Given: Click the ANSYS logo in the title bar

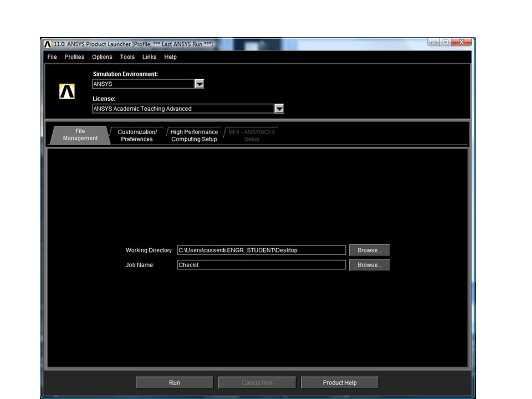Looking at the screenshot, I should [48, 44].
